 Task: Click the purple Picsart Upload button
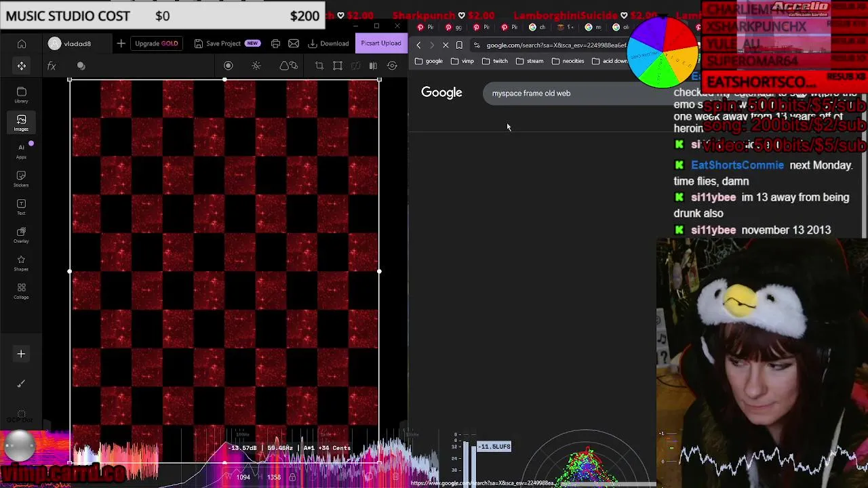pos(381,43)
